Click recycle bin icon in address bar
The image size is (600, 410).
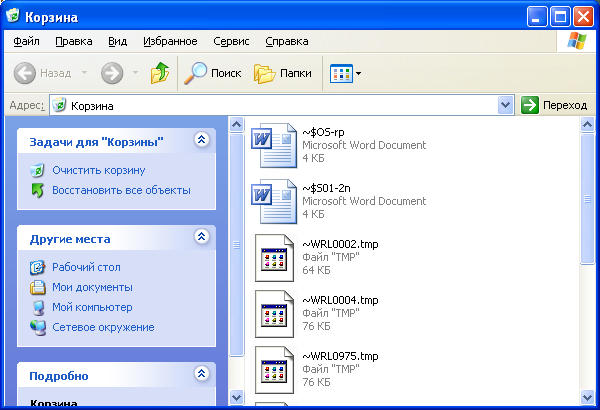59,105
